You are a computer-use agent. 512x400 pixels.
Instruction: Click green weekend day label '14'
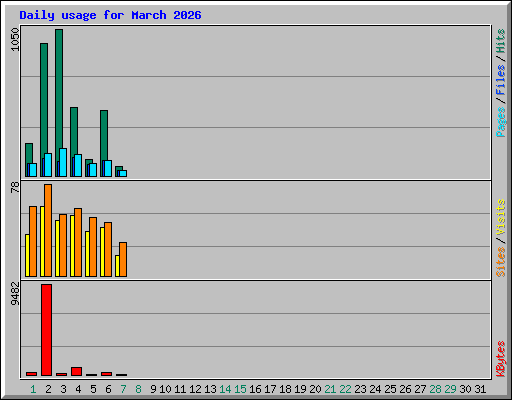pos(225,389)
